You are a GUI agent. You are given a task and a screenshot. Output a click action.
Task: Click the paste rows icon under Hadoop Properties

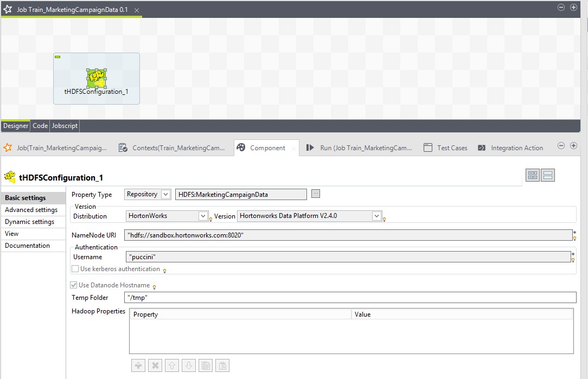pyautogui.click(x=222, y=365)
